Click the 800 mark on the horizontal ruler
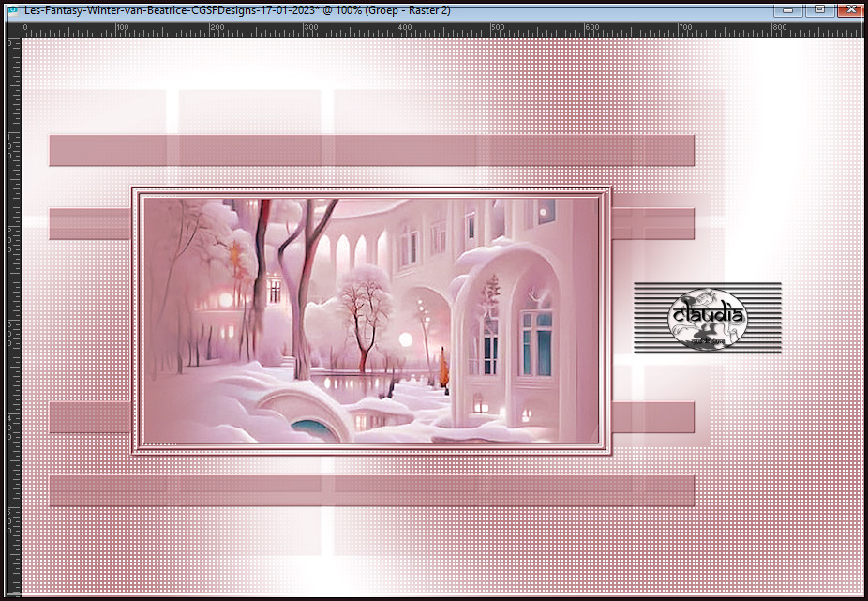This screenshot has height=601, width=868. click(780, 28)
